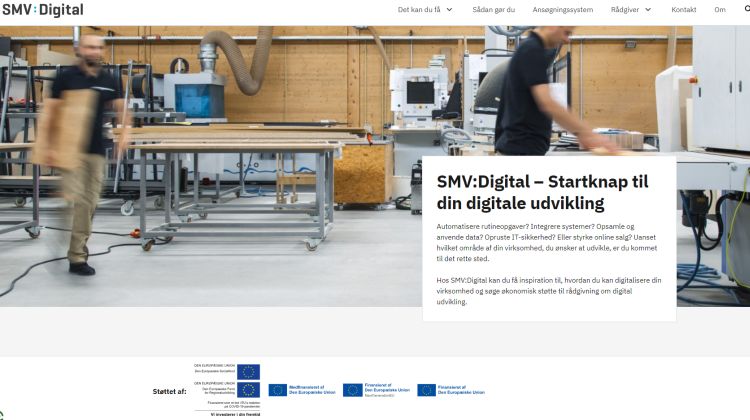Click the NextGenerationEU flag logo
This screenshot has height=420, width=750.
tap(352, 390)
